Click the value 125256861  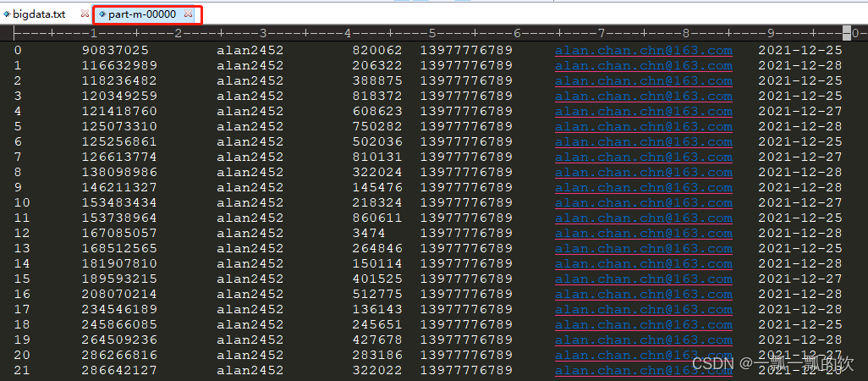(119, 141)
